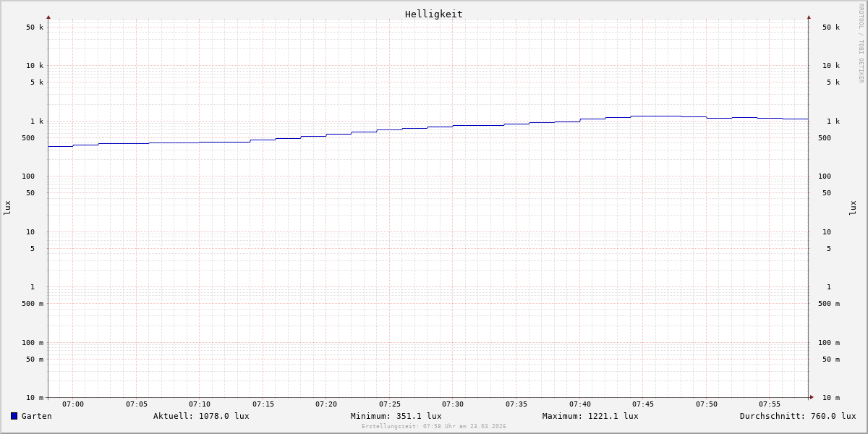Click the Garten legend label
The width and height of the screenshot is (868, 434).
click(36, 416)
